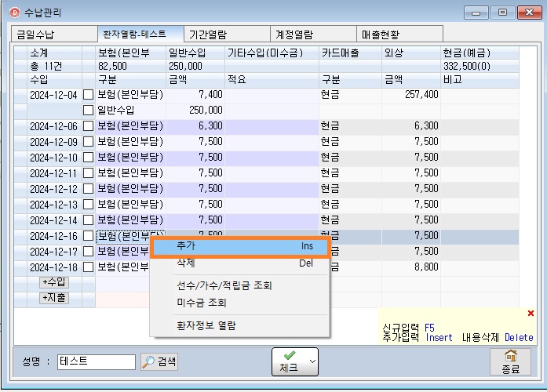Image resolution: width=547 pixels, height=392 pixels.
Task: Choose 미수금 조회 from context menu
Action: pyautogui.click(x=240, y=303)
